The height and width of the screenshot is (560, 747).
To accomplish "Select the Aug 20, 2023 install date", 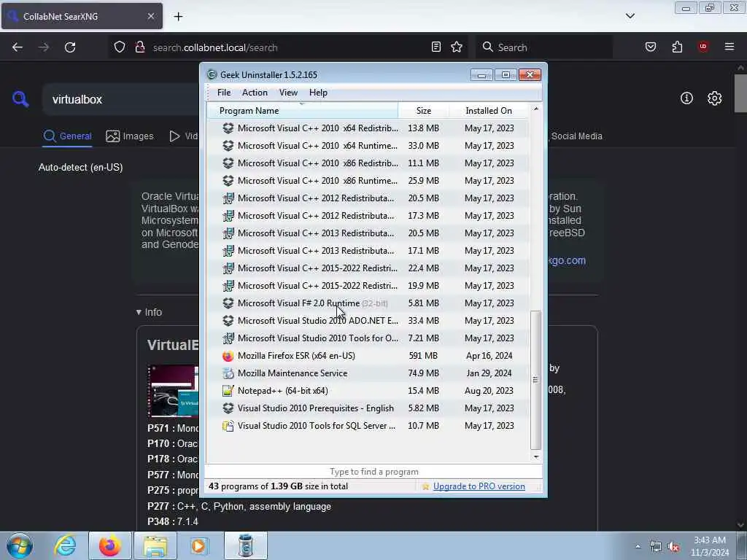I will (489, 391).
